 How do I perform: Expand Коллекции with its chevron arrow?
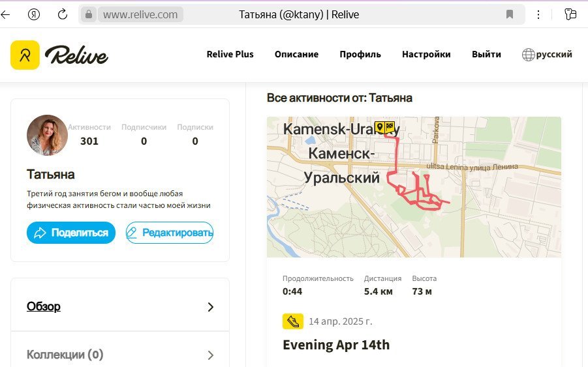click(211, 355)
